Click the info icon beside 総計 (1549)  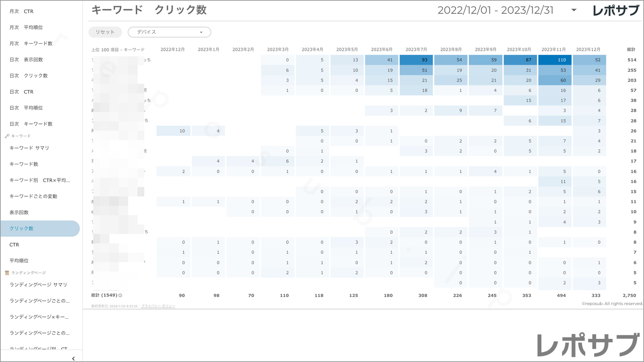pos(120,296)
